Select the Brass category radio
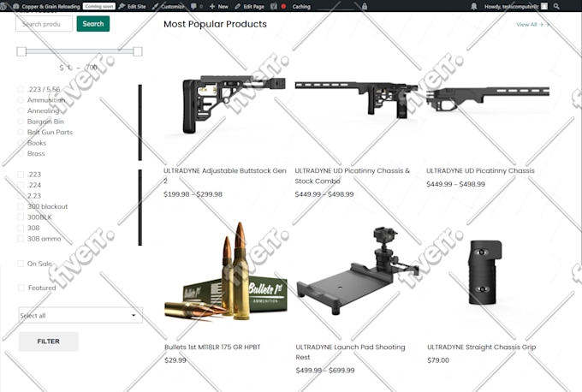The width and height of the screenshot is (582, 392). [x=21, y=154]
